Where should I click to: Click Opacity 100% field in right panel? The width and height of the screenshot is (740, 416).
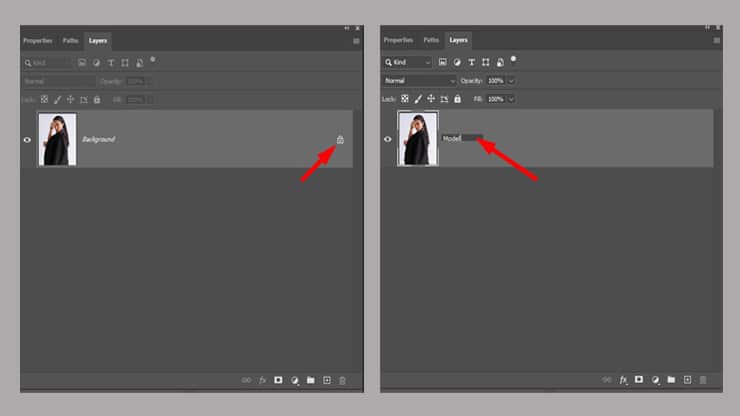coord(496,81)
